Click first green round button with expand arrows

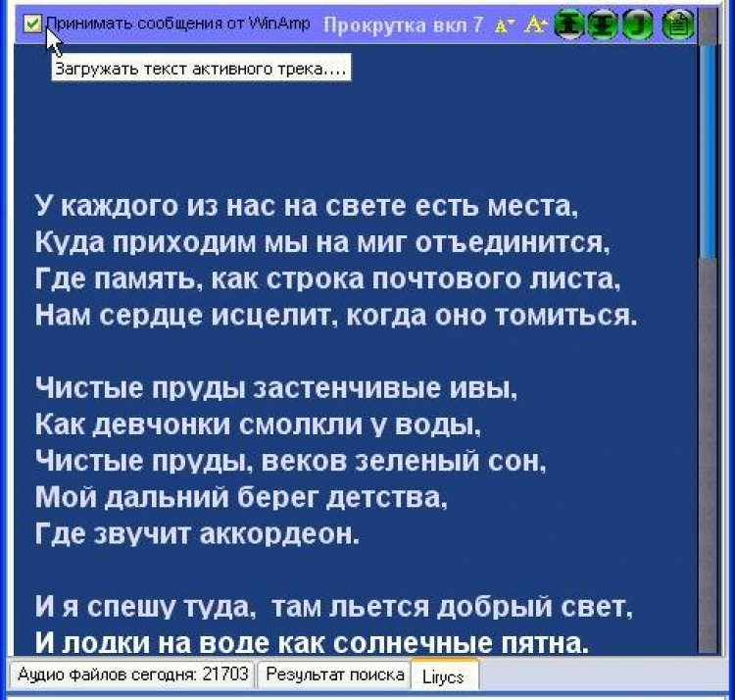tap(569, 25)
